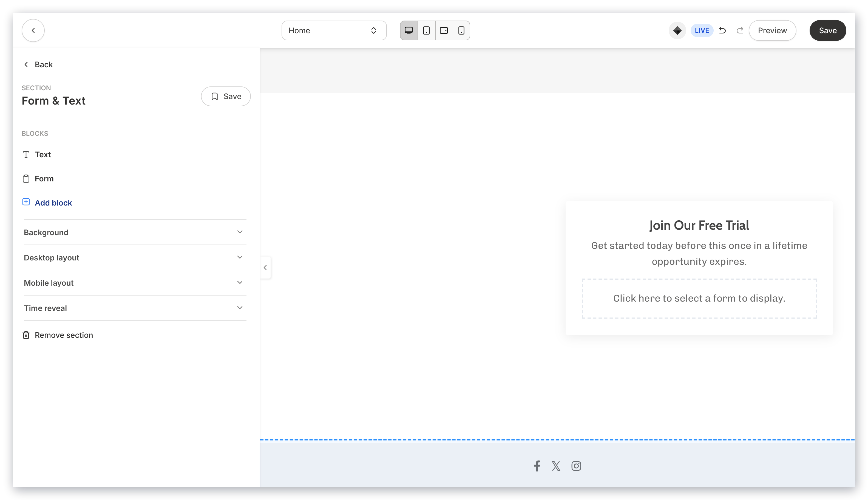Expand the Time reveal settings
The image size is (868, 500).
[x=135, y=308]
